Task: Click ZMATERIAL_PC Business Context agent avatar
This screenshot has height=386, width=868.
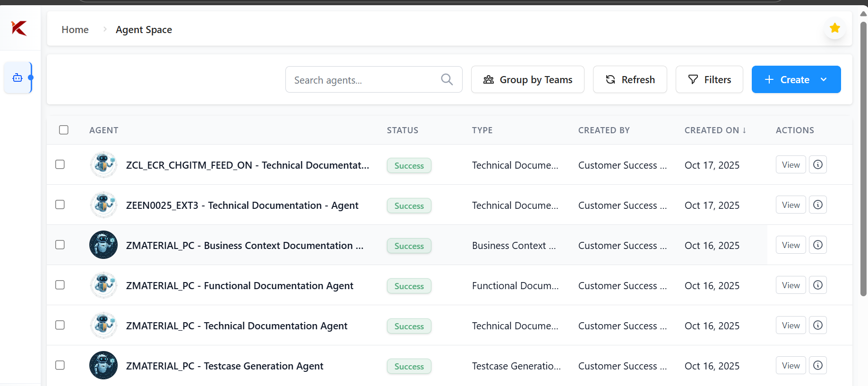Action: [x=103, y=245]
